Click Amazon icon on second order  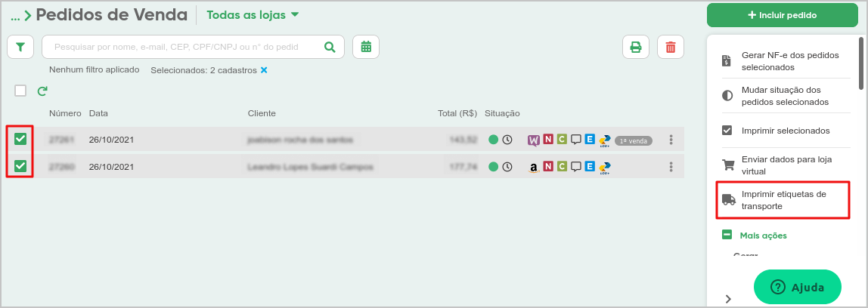pos(534,166)
